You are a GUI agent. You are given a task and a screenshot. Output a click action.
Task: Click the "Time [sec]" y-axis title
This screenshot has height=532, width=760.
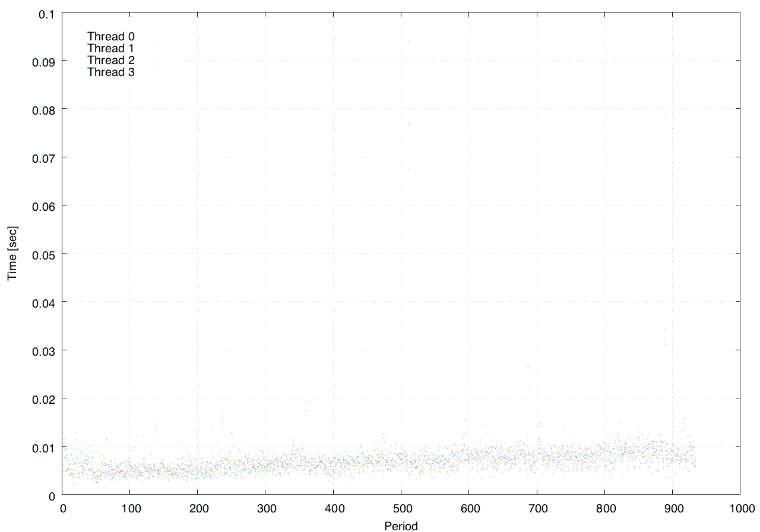pyautogui.click(x=12, y=254)
